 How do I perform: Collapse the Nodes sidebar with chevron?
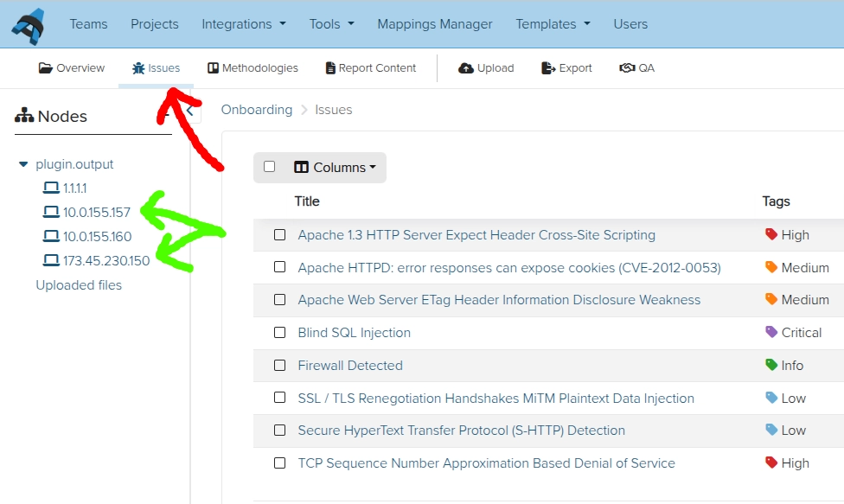click(x=189, y=111)
